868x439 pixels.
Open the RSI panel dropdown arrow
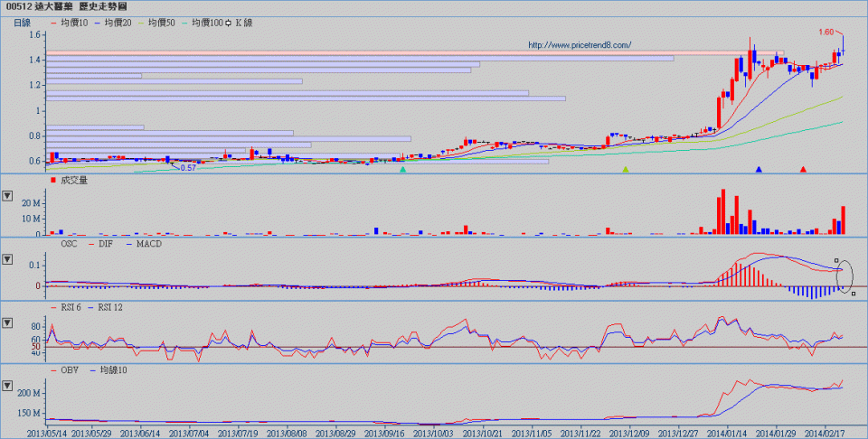(x=7, y=322)
